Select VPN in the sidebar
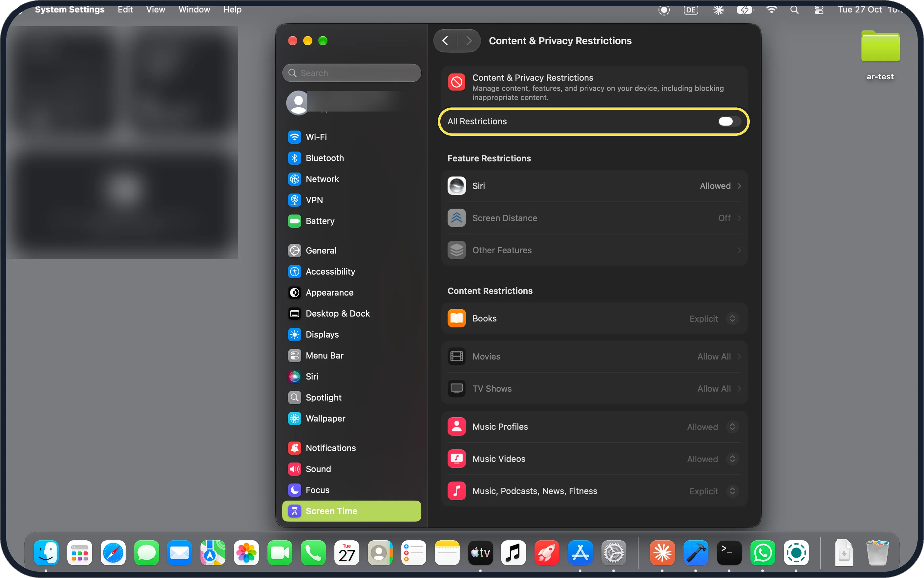Viewport: 924px width, 578px height. (351, 200)
